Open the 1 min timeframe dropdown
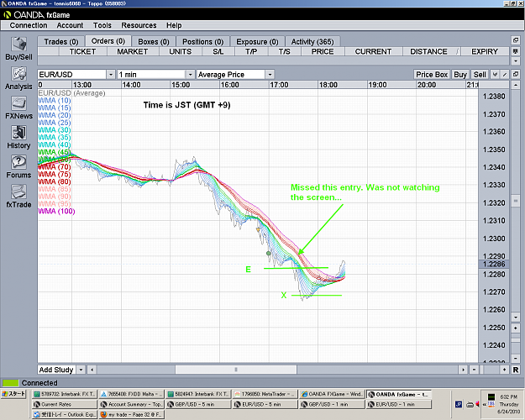 tap(190, 75)
